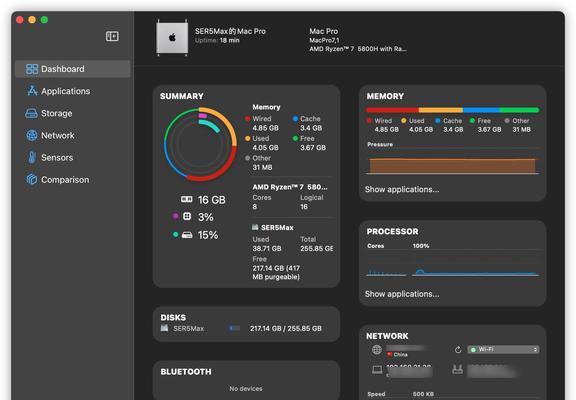576x400 pixels.
Task: Click the Dashboard grid icon
Action: click(32, 69)
